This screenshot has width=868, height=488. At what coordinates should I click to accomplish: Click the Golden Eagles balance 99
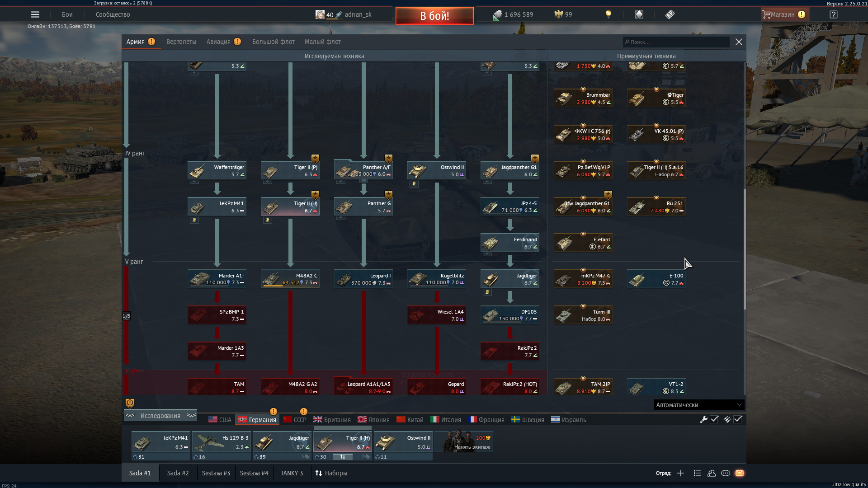click(563, 14)
